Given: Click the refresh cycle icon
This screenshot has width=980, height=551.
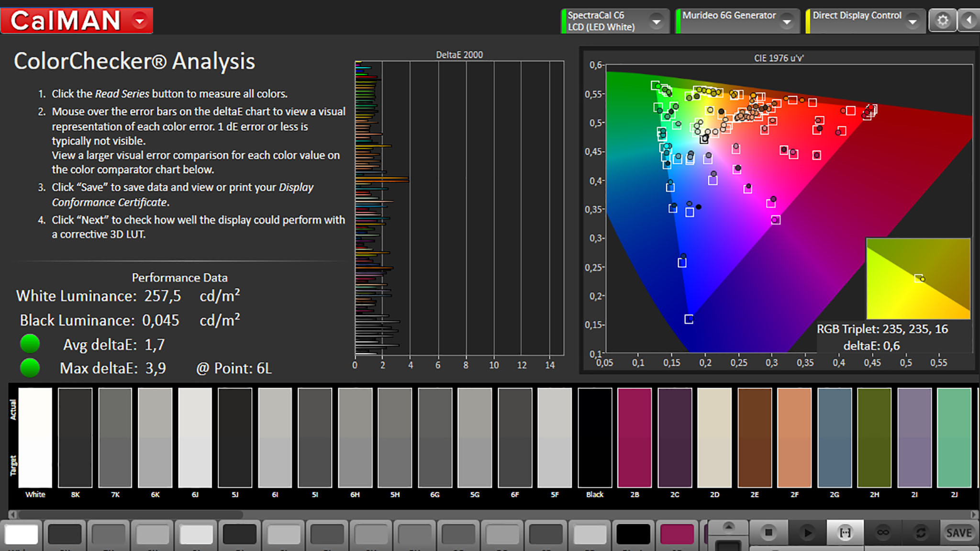Looking at the screenshot, I should 921,532.
